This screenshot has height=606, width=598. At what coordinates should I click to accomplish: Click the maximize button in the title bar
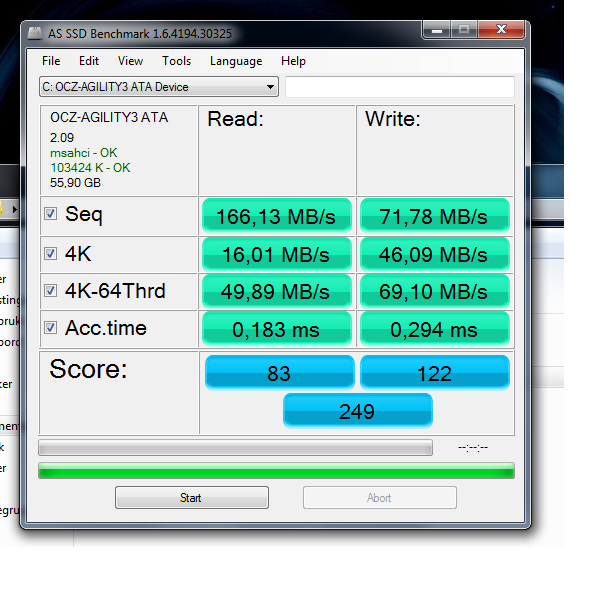(464, 30)
